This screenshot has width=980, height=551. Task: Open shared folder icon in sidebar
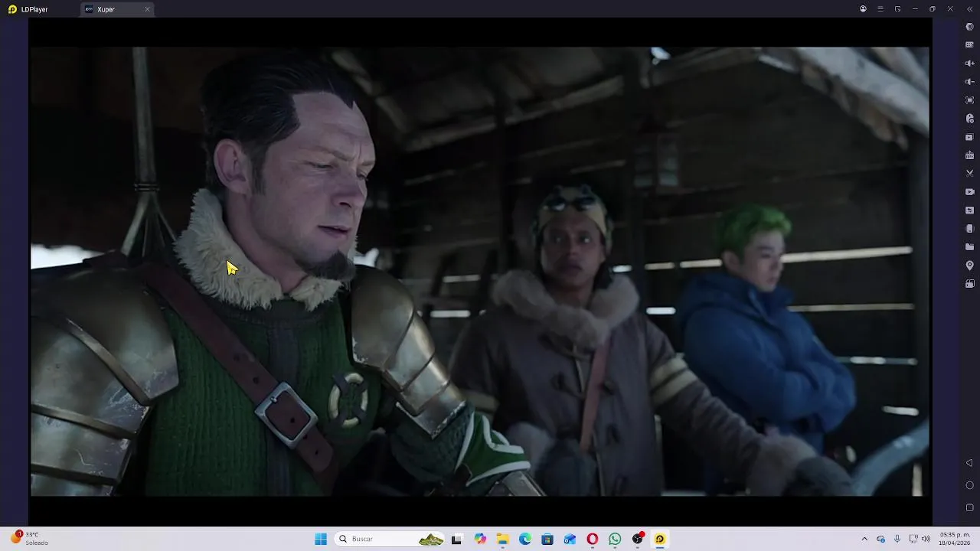(969, 247)
